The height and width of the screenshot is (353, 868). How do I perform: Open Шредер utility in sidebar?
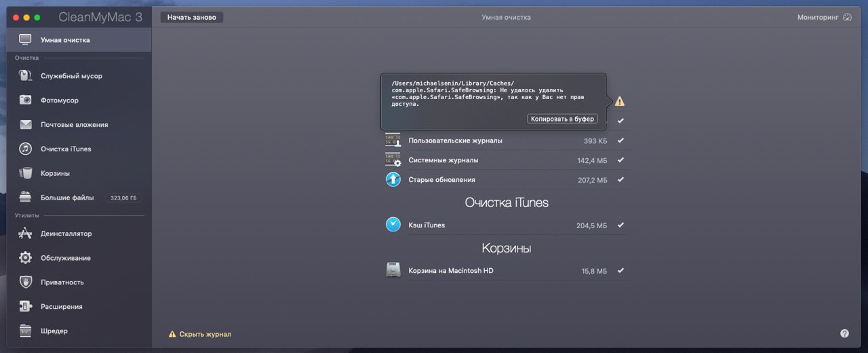[79, 331]
